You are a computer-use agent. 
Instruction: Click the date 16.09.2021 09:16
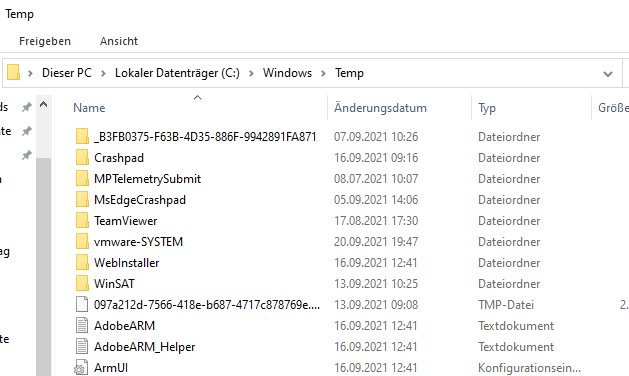click(x=376, y=158)
